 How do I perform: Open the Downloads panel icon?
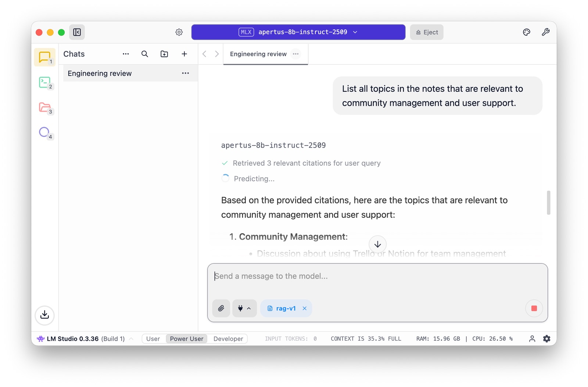pos(44,315)
